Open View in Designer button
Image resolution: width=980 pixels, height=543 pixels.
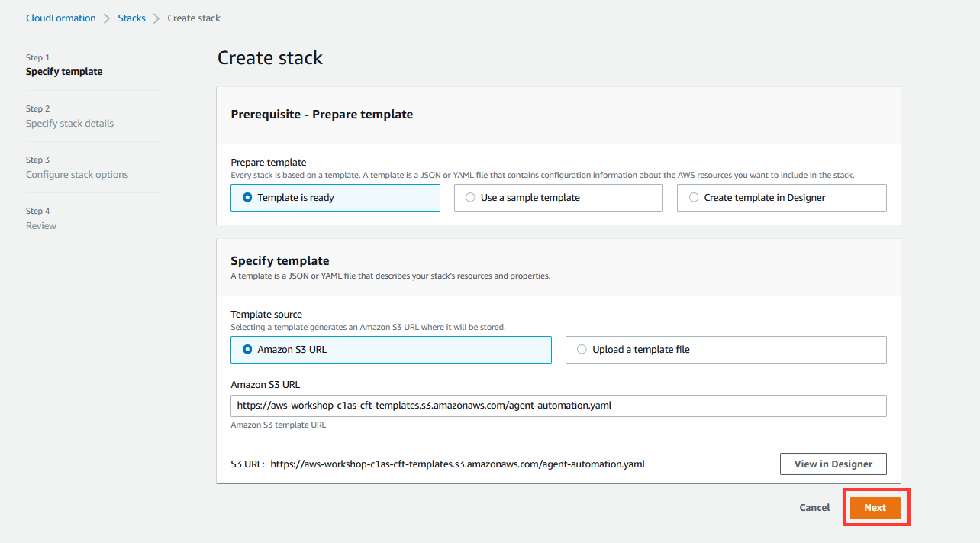pos(833,464)
